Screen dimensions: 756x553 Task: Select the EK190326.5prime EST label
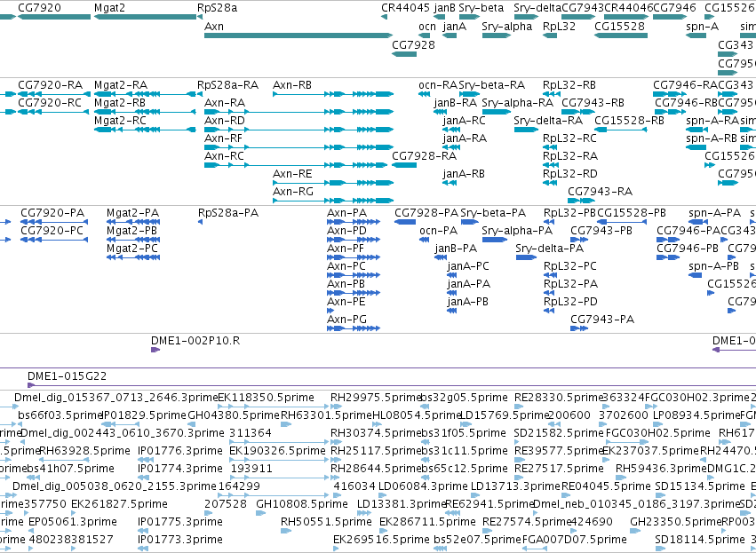pyautogui.click(x=277, y=451)
